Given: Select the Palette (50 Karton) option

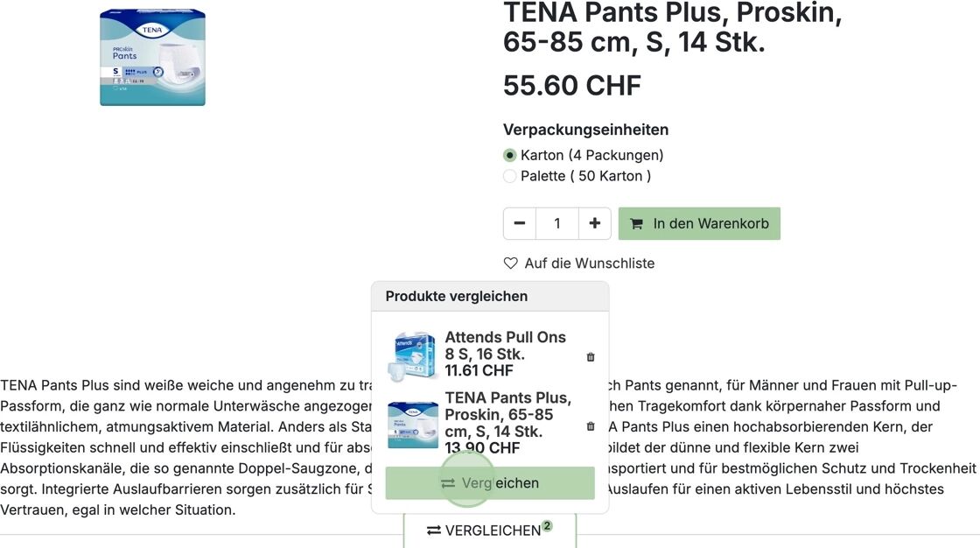Looking at the screenshot, I should 510,176.
